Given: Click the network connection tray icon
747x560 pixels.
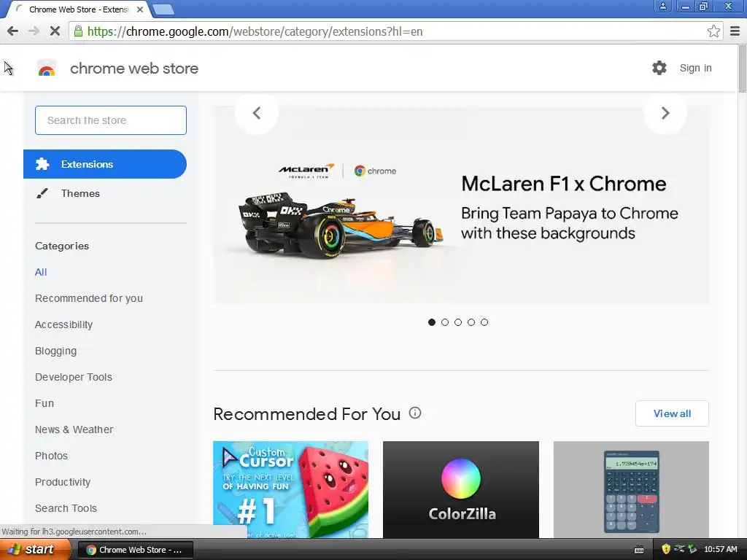Looking at the screenshot, I should (x=679, y=549).
